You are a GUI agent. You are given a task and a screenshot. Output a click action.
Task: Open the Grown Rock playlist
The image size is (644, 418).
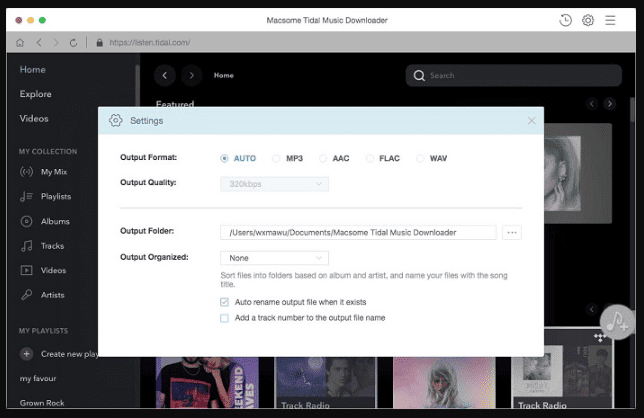42,403
